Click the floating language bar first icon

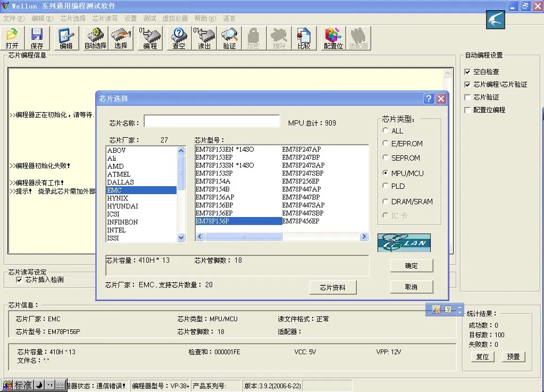[x=436, y=310]
